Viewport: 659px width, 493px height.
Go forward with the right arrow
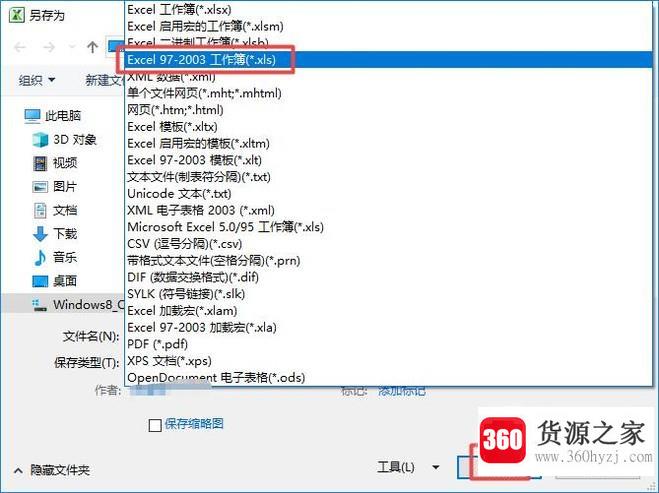49,47
